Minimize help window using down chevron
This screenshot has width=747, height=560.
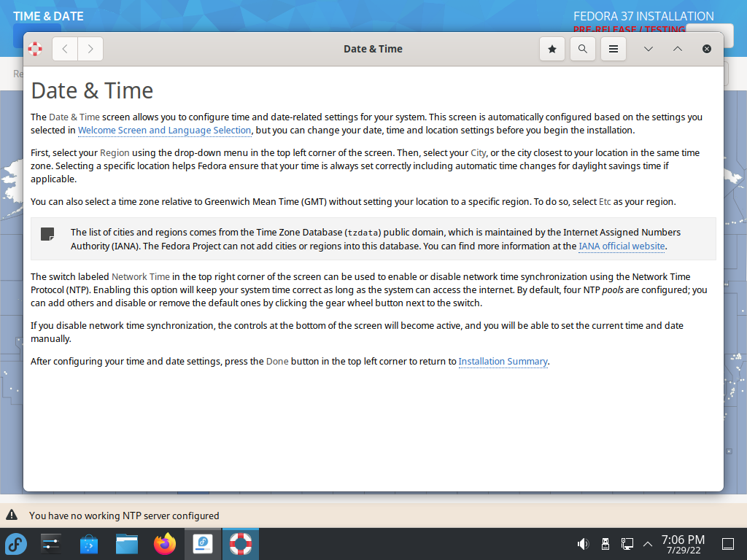(x=649, y=49)
